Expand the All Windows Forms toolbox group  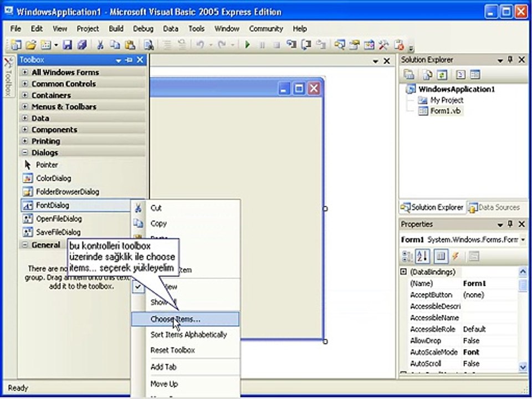tap(25, 72)
